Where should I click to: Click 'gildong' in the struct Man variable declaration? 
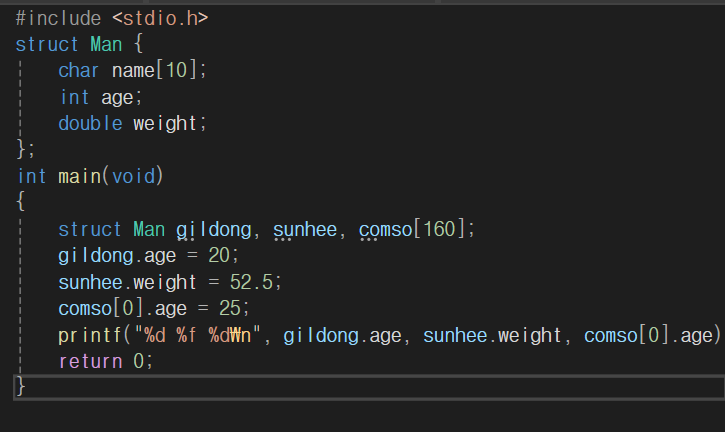pyautogui.click(x=214, y=230)
